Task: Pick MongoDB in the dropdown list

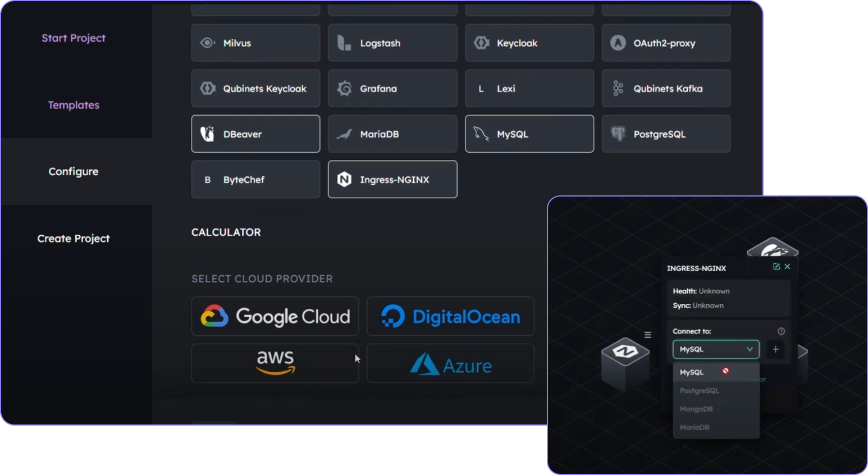Action: pos(716,409)
